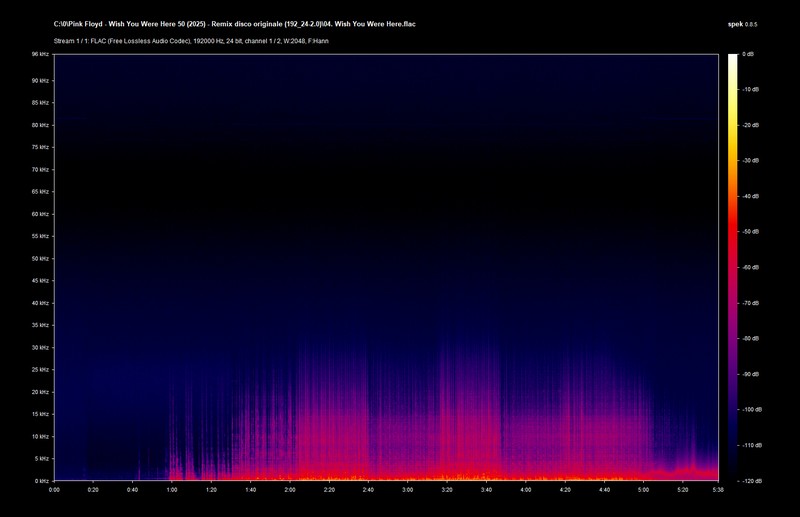Image resolution: width=800 pixels, height=517 pixels.
Task: Click the spek 0.8.5 version label
Action: (x=742, y=24)
